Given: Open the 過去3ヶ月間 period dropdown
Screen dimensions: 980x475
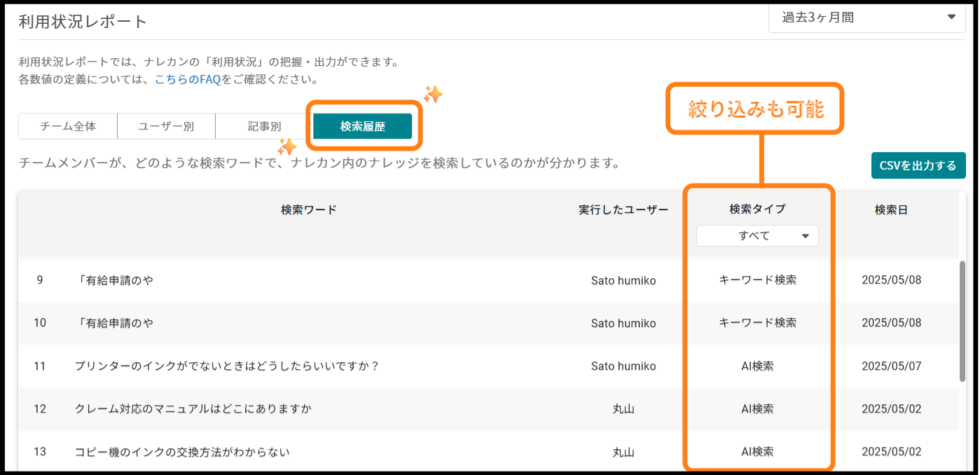Looking at the screenshot, I should (x=867, y=18).
